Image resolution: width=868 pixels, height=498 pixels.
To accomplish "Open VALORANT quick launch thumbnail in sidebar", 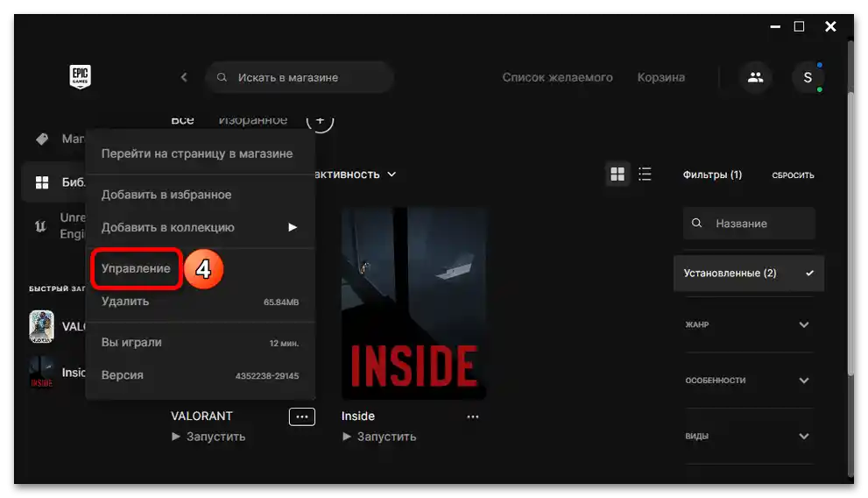I will click(x=41, y=326).
